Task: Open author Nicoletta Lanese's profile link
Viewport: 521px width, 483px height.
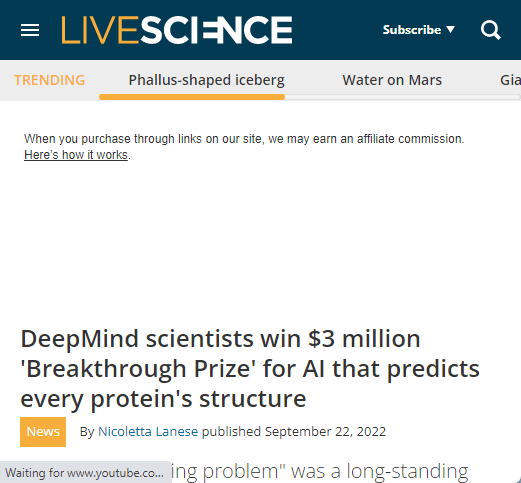Action: click(148, 432)
